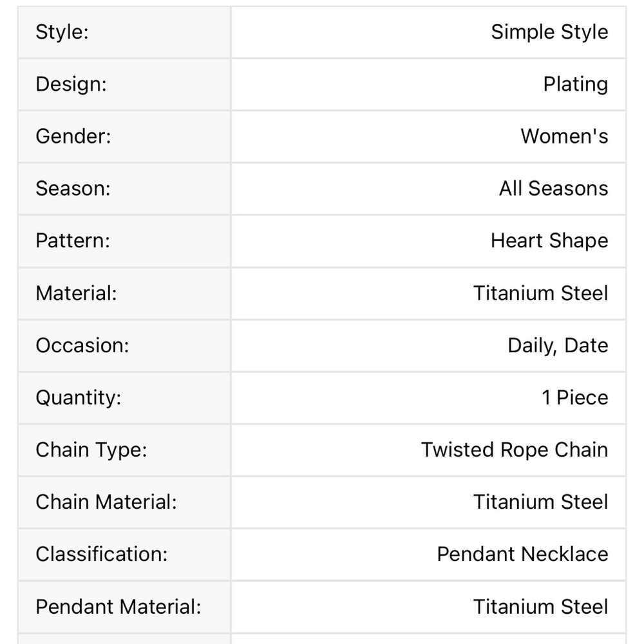Select the Classification label
The height and width of the screenshot is (644, 644).
coord(102,554)
